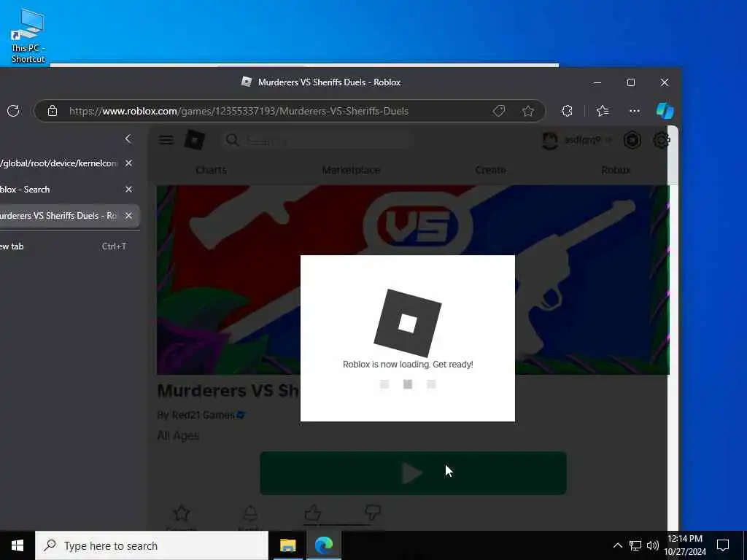Open the Red21 Games creator link
This screenshot has width=747, height=560.
(x=203, y=415)
